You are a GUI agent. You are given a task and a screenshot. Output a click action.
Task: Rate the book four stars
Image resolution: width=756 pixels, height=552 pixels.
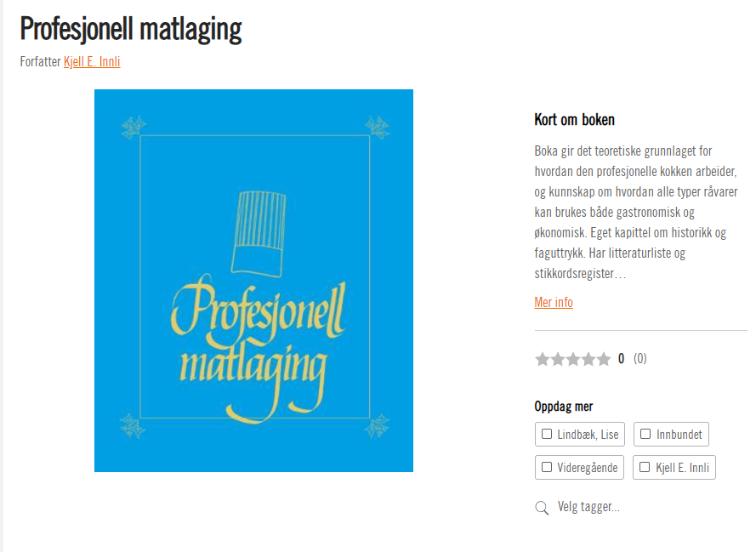tap(588, 359)
